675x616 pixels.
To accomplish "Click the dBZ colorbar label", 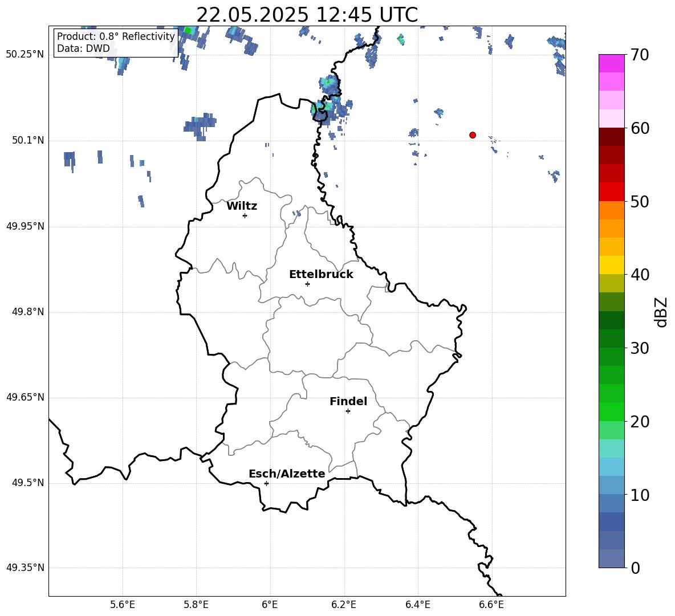I will 661,312.
